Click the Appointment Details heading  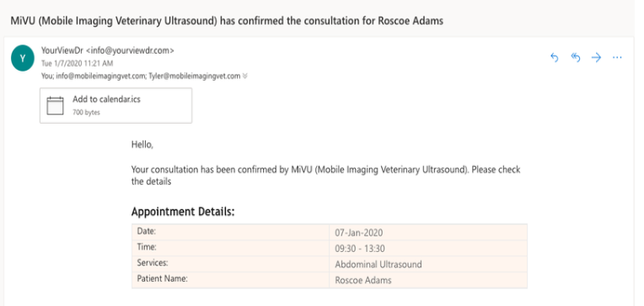pyautogui.click(x=183, y=212)
